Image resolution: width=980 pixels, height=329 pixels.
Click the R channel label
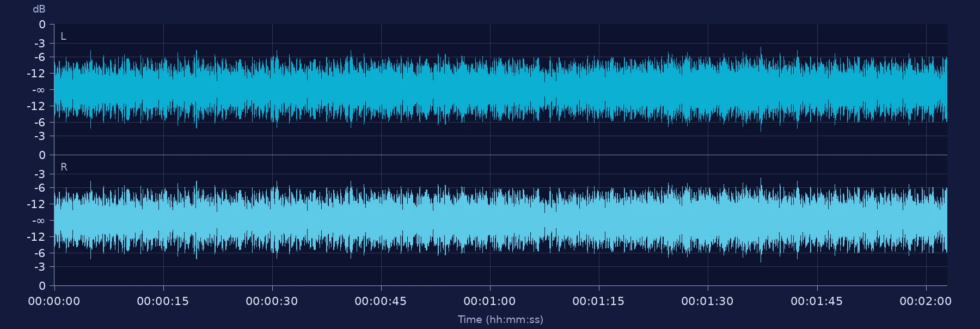click(64, 167)
